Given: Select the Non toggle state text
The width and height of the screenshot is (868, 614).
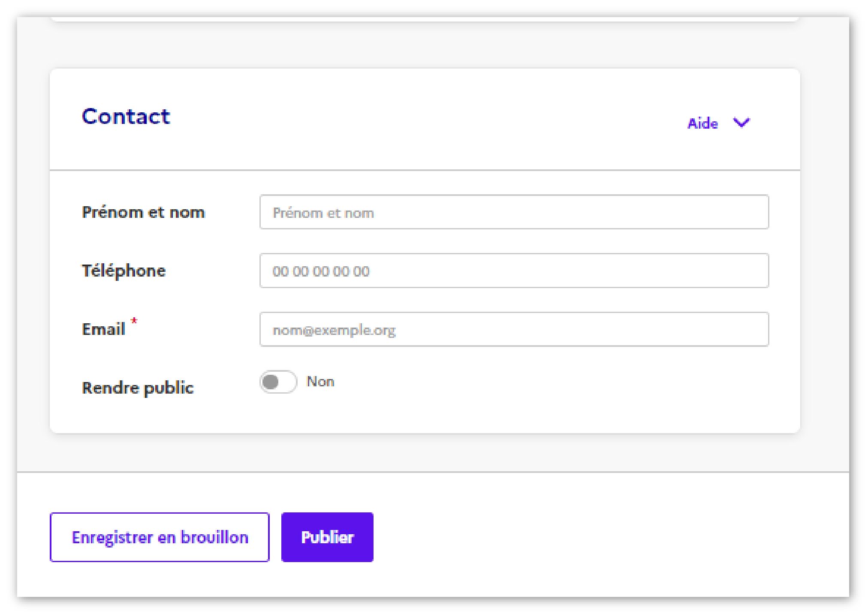Looking at the screenshot, I should (320, 382).
